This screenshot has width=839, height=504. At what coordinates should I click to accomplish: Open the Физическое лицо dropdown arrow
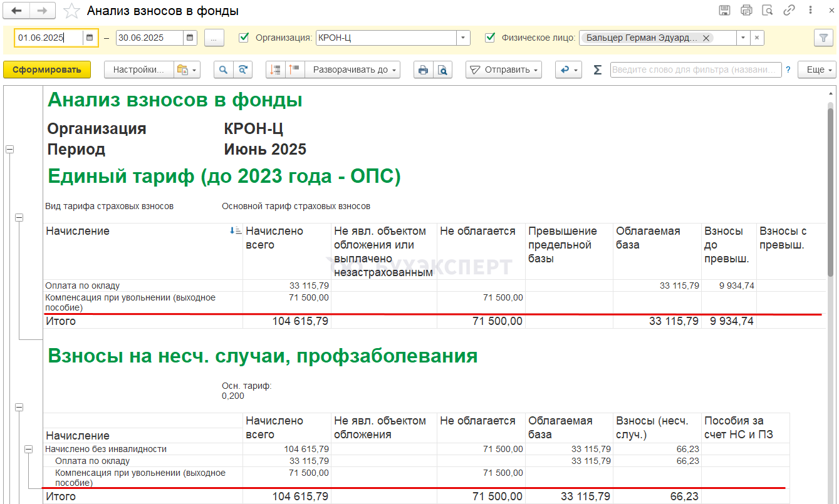coord(743,38)
